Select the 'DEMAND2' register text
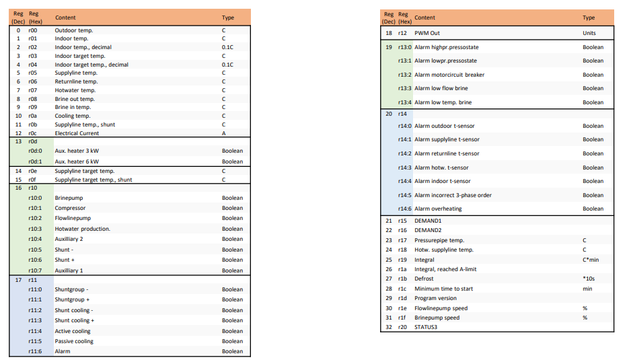This screenshot has height=364, width=631. tap(428, 230)
